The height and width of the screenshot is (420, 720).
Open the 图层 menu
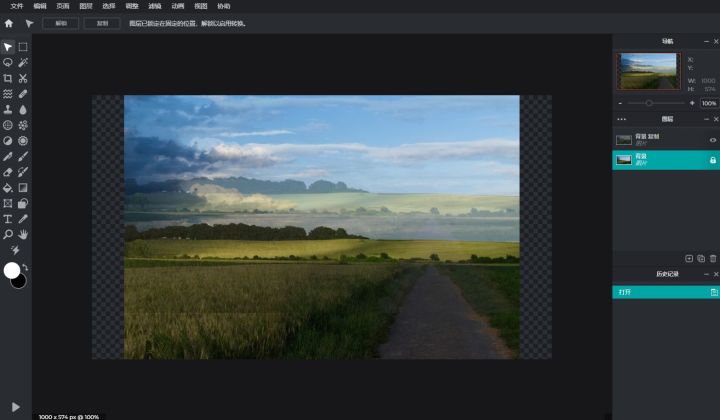(x=85, y=6)
